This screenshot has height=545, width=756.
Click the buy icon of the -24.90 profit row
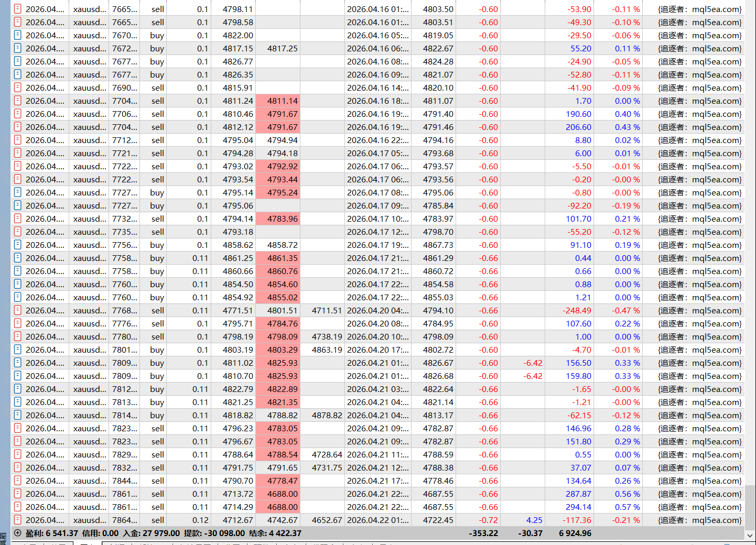(x=17, y=61)
